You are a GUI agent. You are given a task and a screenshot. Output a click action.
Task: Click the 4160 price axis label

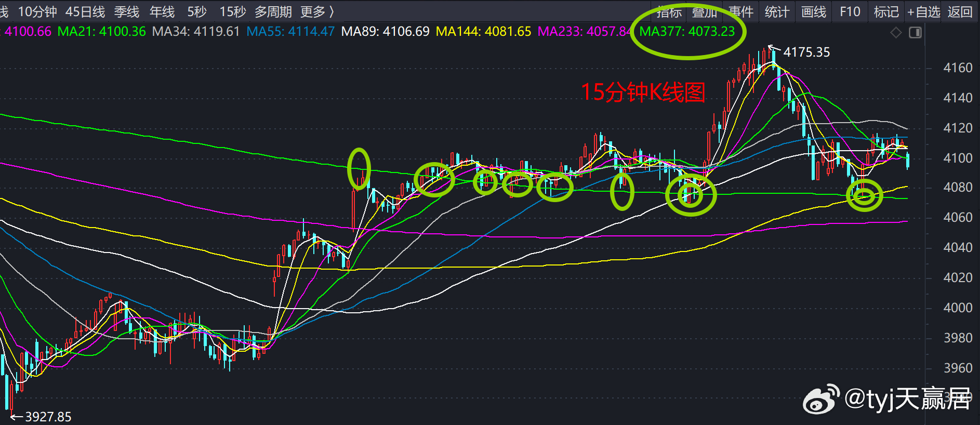tap(958, 68)
